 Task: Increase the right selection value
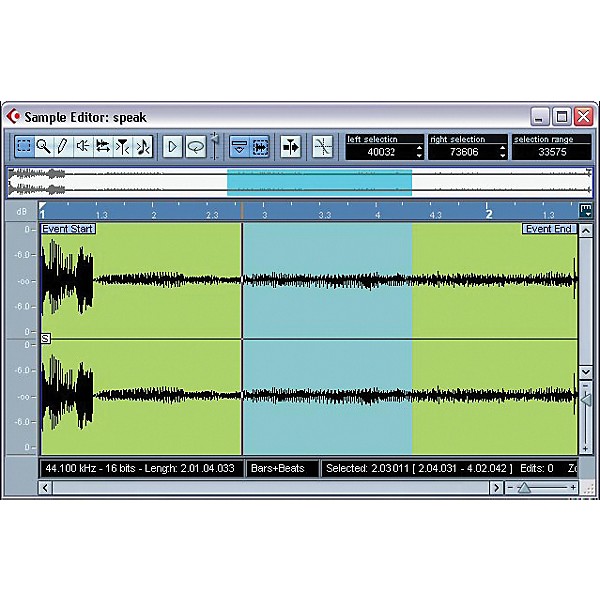click(503, 148)
